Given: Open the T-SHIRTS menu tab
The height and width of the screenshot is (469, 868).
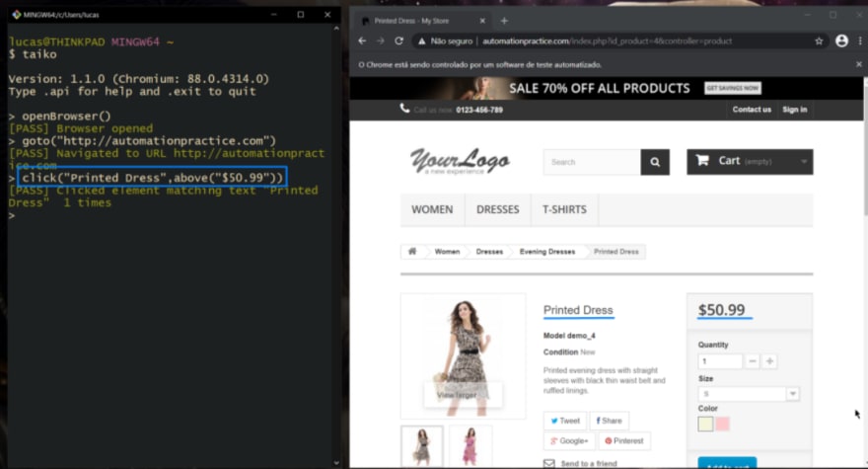Looking at the screenshot, I should point(564,209).
